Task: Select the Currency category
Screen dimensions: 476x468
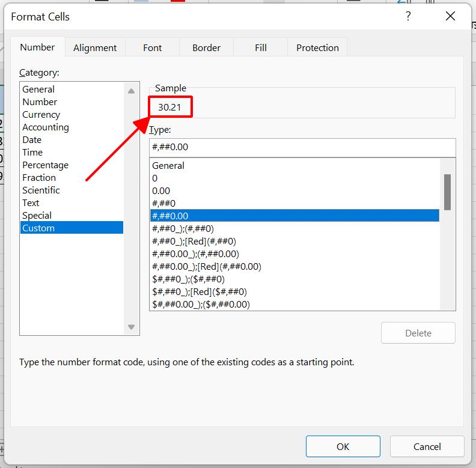Action: point(41,115)
